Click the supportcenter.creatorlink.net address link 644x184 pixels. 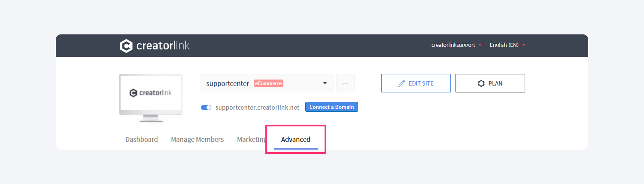[257, 107]
